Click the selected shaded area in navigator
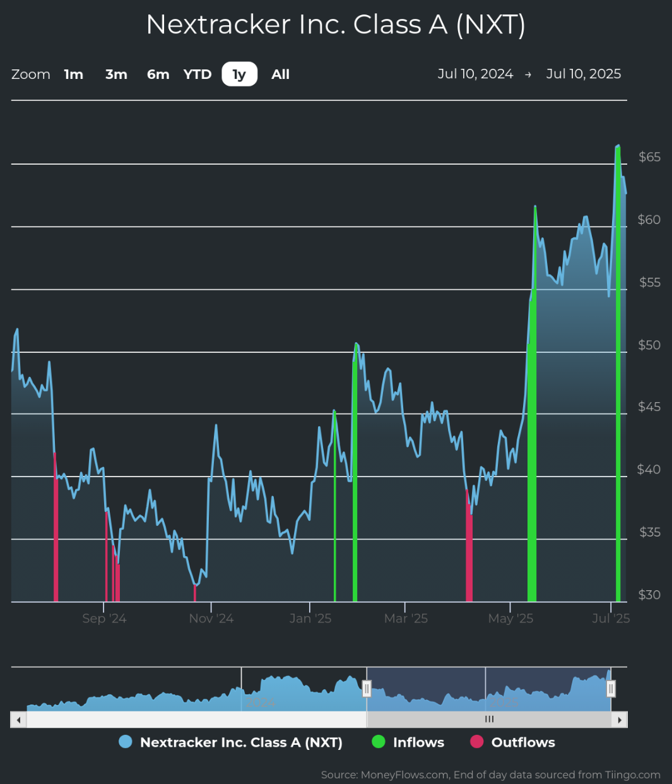The image size is (672, 784). (x=489, y=689)
